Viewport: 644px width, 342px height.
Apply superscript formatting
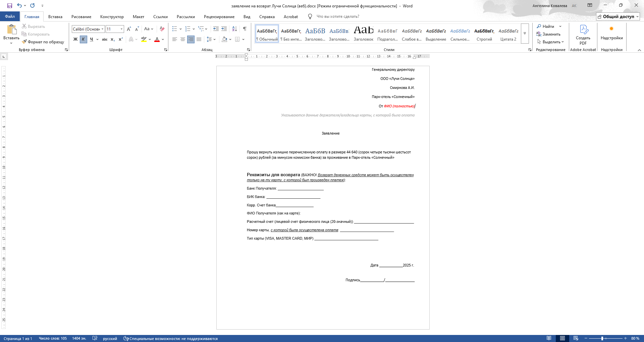(121, 39)
